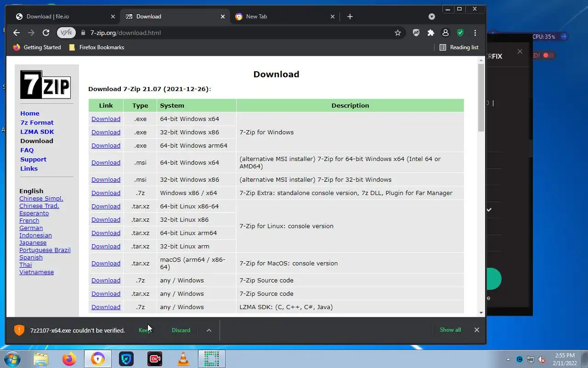The image size is (588, 368).
Task: Open the Support page
Action: click(x=33, y=159)
